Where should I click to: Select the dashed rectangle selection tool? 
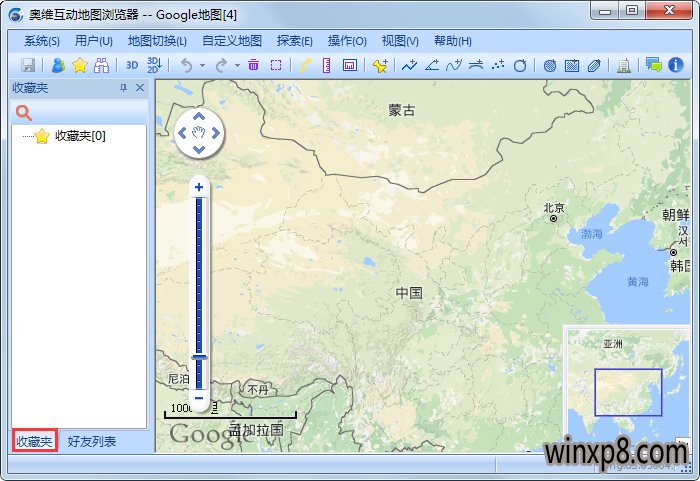(x=276, y=65)
